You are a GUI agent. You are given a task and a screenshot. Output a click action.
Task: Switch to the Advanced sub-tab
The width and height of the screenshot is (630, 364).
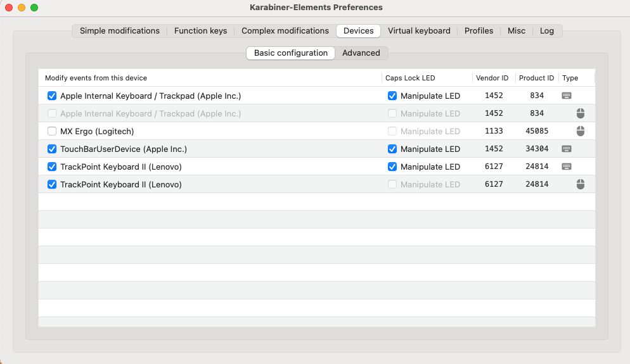(361, 53)
